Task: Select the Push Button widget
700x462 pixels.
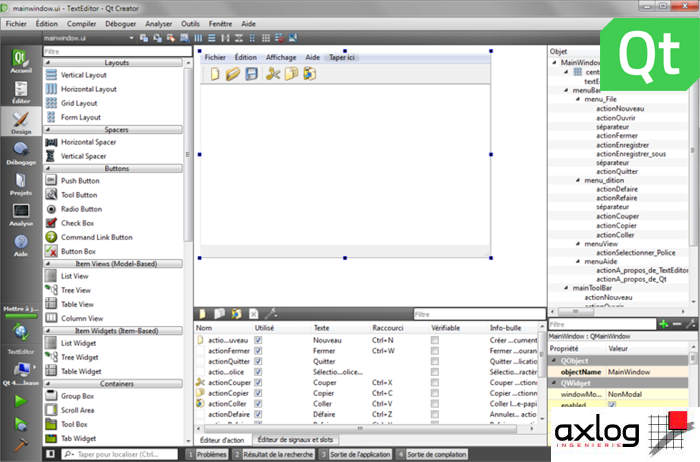Action: coord(80,181)
